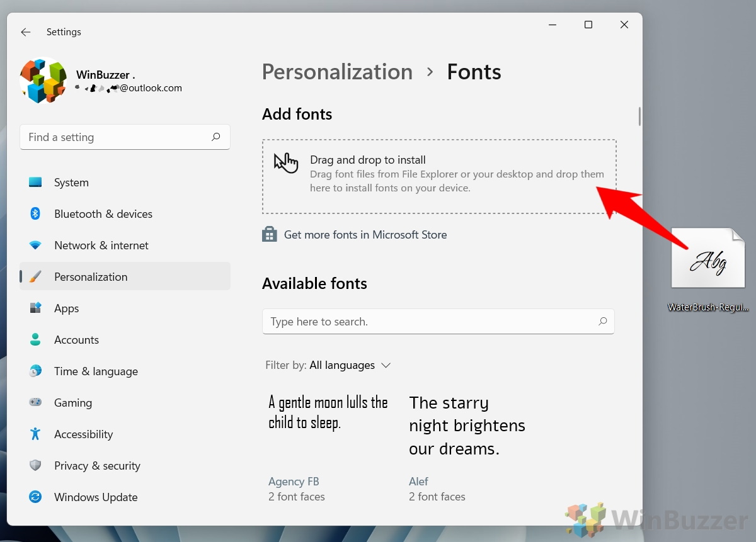
Task: Click the Microsoft Store bag icon
Action: (270, 234)
